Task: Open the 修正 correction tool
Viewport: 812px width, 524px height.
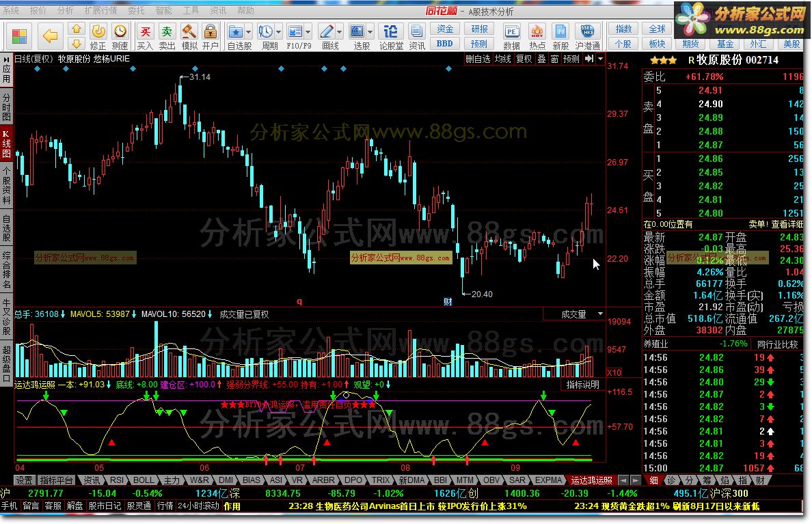Action: tap(98, 37)
